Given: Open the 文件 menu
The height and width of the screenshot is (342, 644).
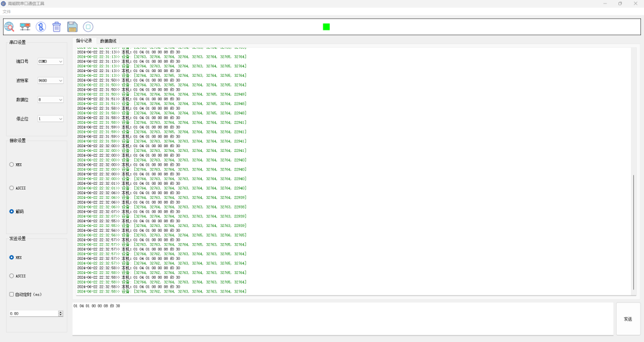Looking at the screenshot, I should [x=7, y=11].
